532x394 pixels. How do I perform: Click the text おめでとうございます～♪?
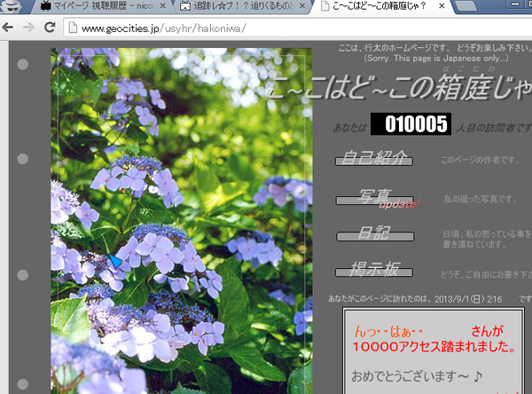417,376
